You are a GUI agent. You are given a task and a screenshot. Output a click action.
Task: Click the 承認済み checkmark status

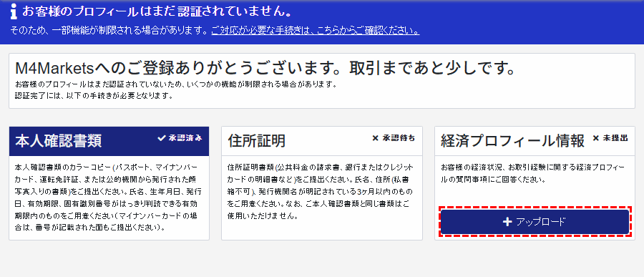pyautogui.click(x=180, y=138)
